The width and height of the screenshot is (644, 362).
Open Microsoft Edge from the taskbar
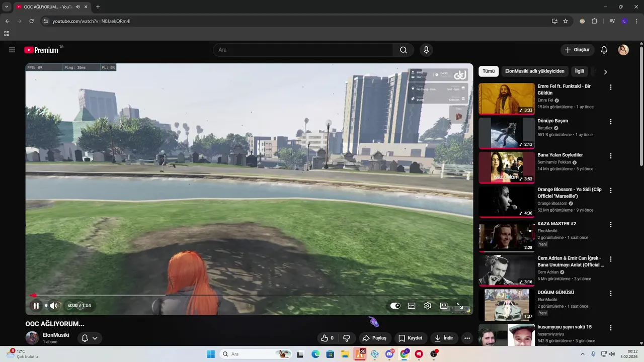[315, 354]
